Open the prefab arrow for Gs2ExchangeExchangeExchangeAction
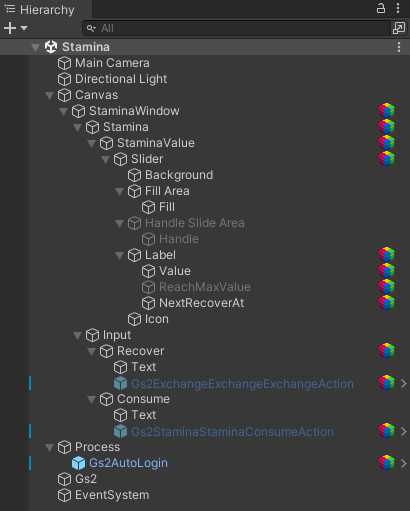This screenshot has width=410, height=511. coord(404,384)
